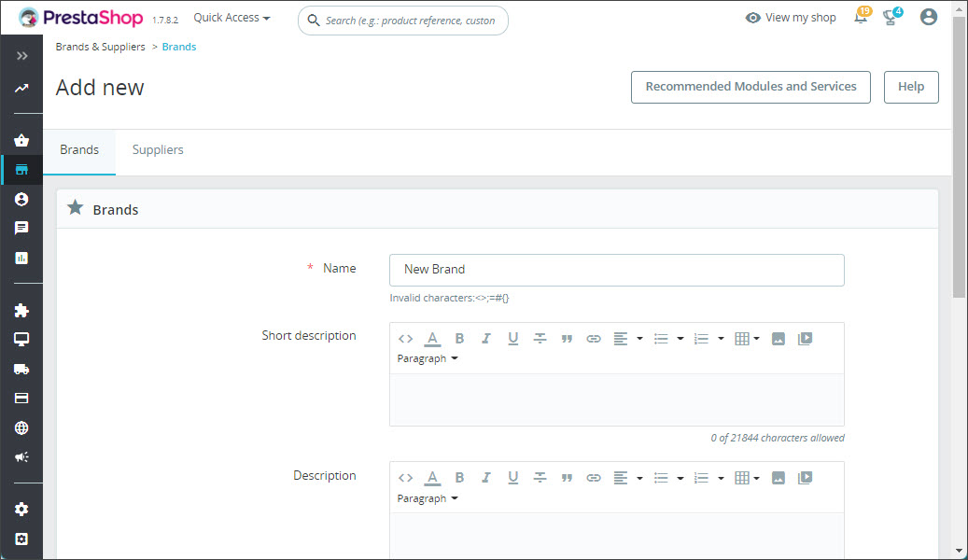The image size is (968, 560).
Task: Click the PrestaShop logo
Action: [81, 18]
